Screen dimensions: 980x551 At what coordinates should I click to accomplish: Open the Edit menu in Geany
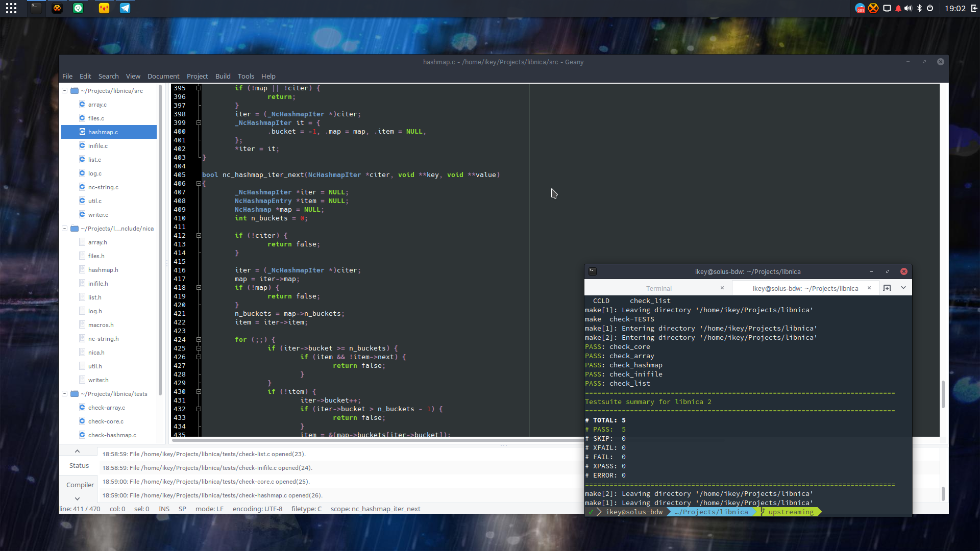85,76
